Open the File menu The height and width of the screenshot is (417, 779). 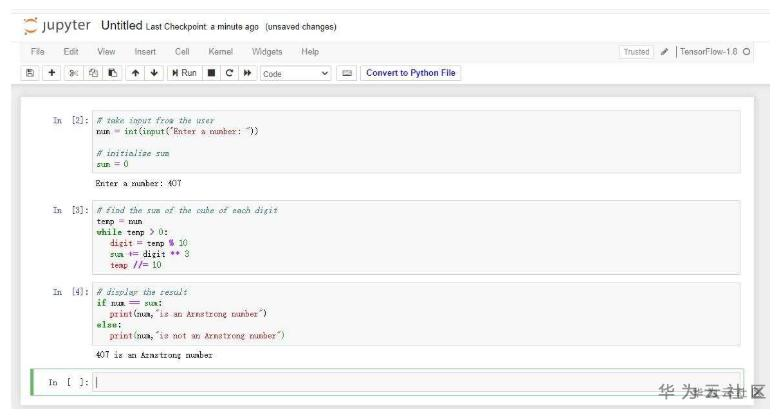(x=38, y=51)
